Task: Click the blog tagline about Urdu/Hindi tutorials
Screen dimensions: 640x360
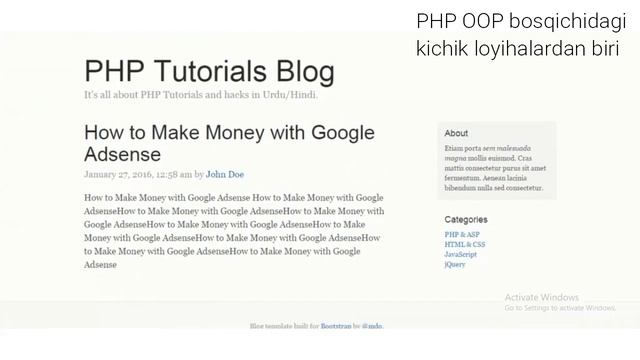Action: point(201,95)
